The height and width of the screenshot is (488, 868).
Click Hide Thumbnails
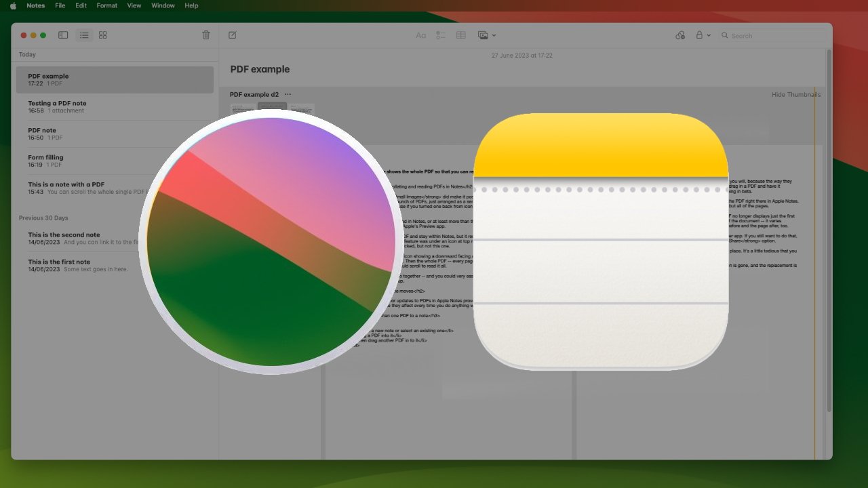pos(795,95)
